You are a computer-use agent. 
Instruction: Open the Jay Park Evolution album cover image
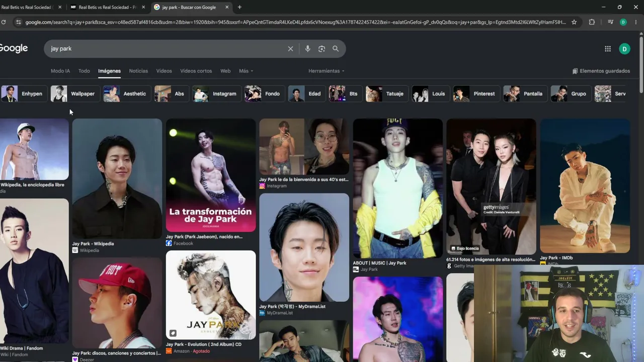click(211, 295)
